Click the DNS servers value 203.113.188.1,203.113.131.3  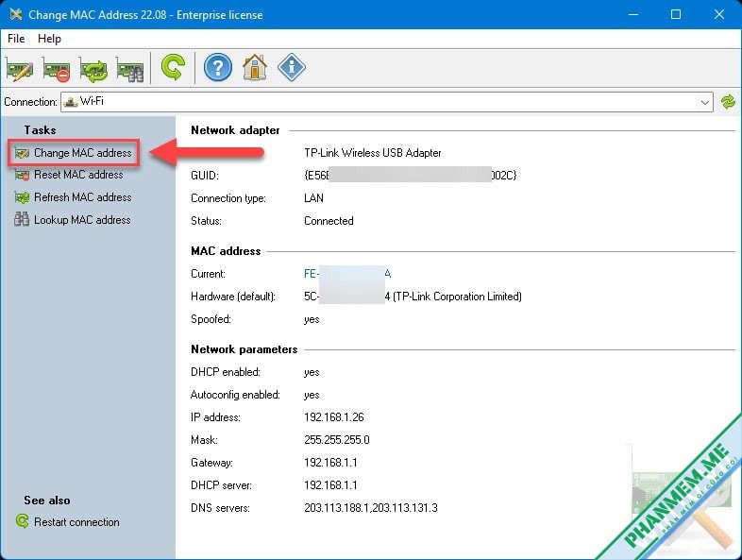pyautogui.click(x=370, y=508)
